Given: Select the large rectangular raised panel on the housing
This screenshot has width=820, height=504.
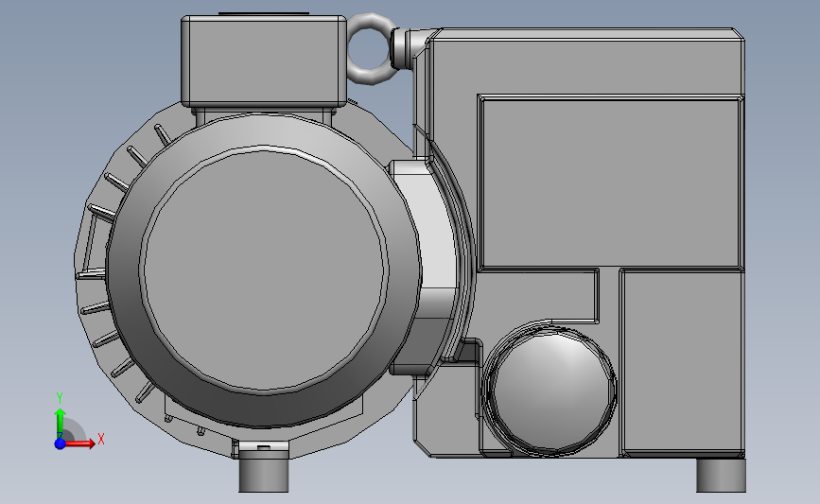Looking at the screenshot, I should pos(610,182).
